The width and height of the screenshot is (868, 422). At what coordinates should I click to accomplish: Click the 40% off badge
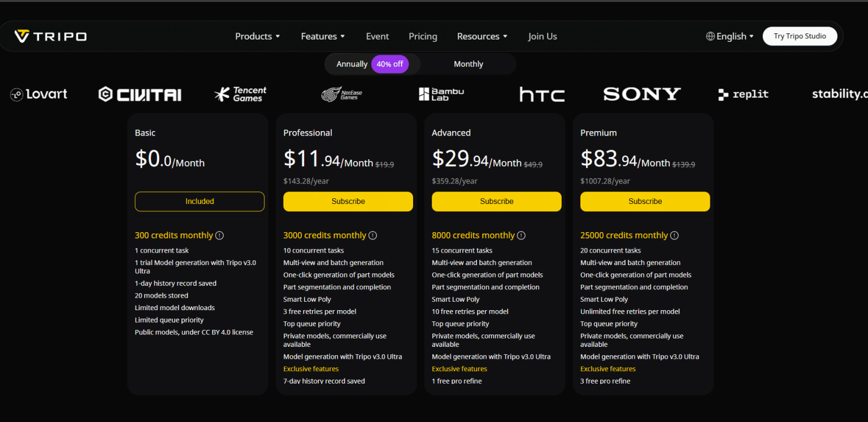click(390, 64)
